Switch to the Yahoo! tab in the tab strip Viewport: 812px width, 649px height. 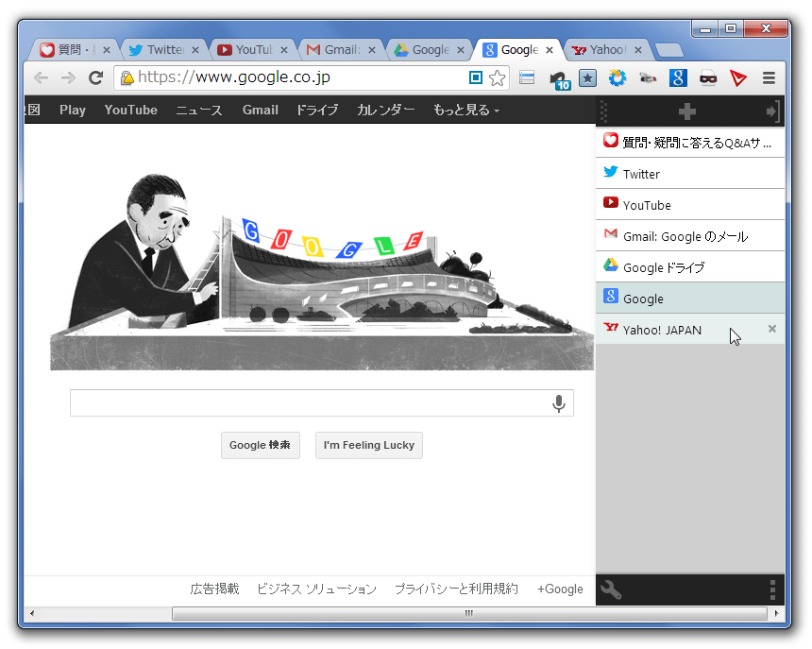(607, 50)
